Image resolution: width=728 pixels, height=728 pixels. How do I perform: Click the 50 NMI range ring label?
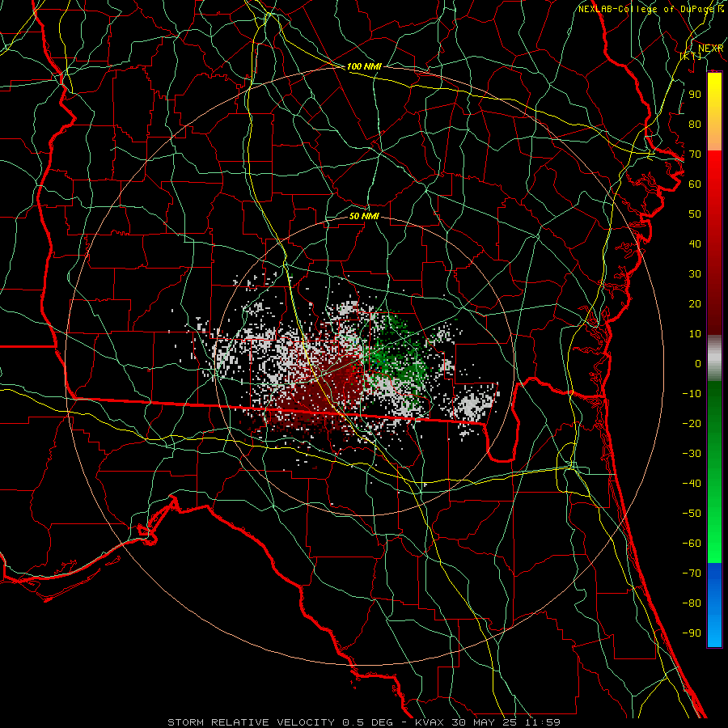tap(364, 216)
